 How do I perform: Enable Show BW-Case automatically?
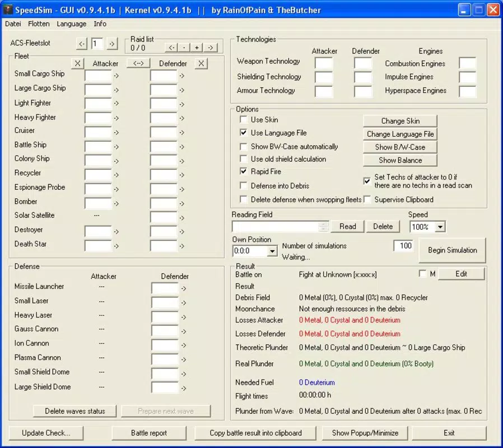(x=244, y=147)
